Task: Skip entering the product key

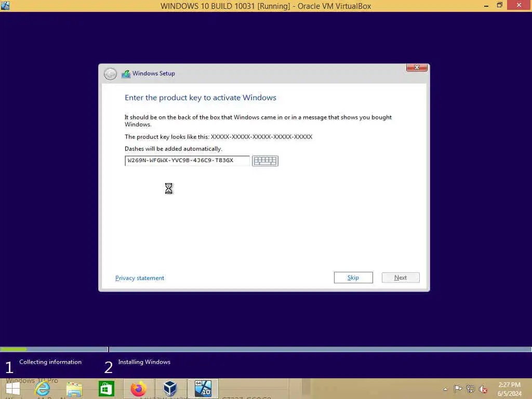Action: tap(353, 277)
